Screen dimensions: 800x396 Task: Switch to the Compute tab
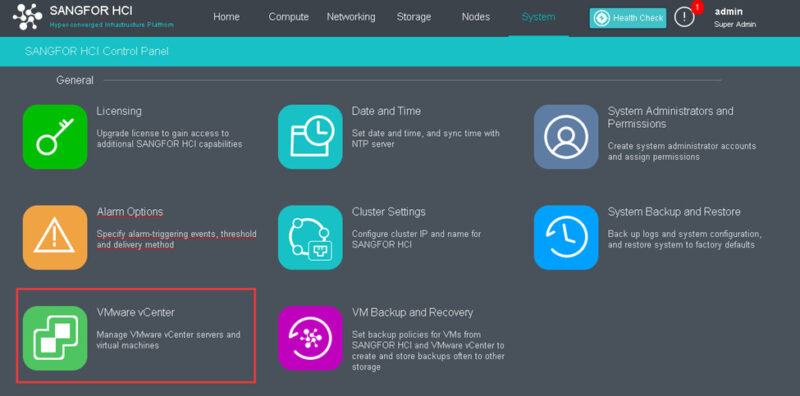[x=288, y=17]
